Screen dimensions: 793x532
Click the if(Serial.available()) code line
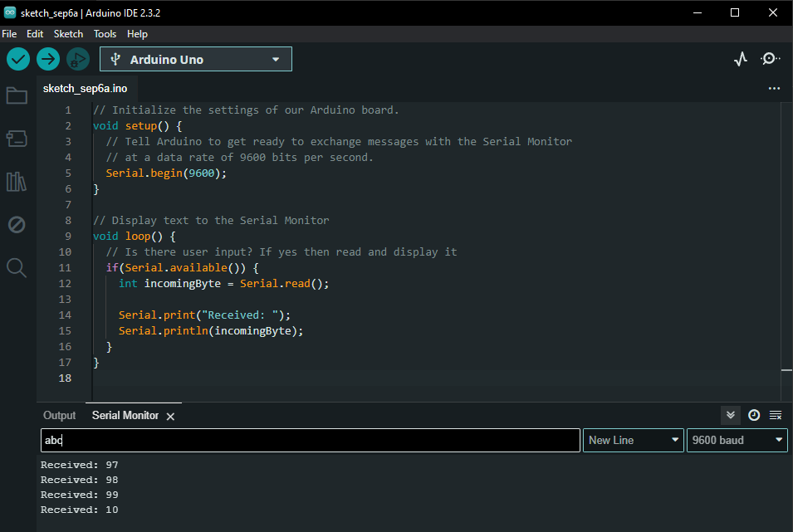(182, 267)
